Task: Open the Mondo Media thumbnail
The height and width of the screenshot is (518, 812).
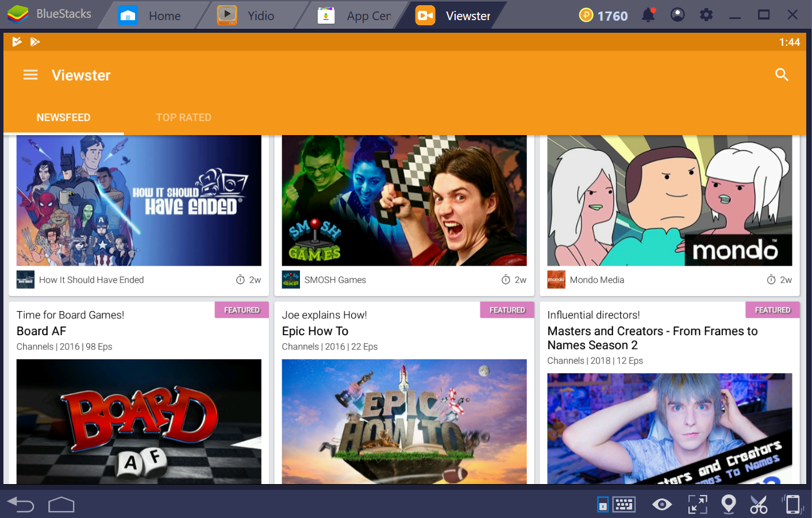Action: tap(669, 201)
